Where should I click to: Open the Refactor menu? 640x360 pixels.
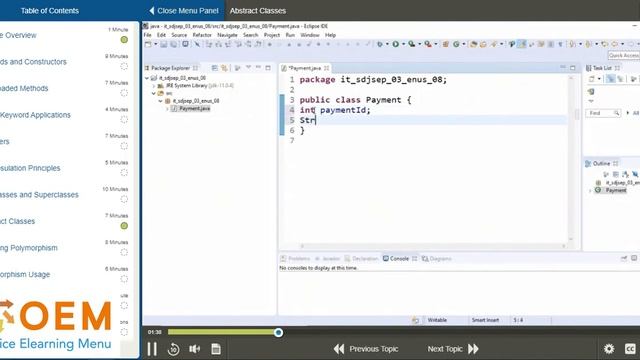[x=202, y=35]
